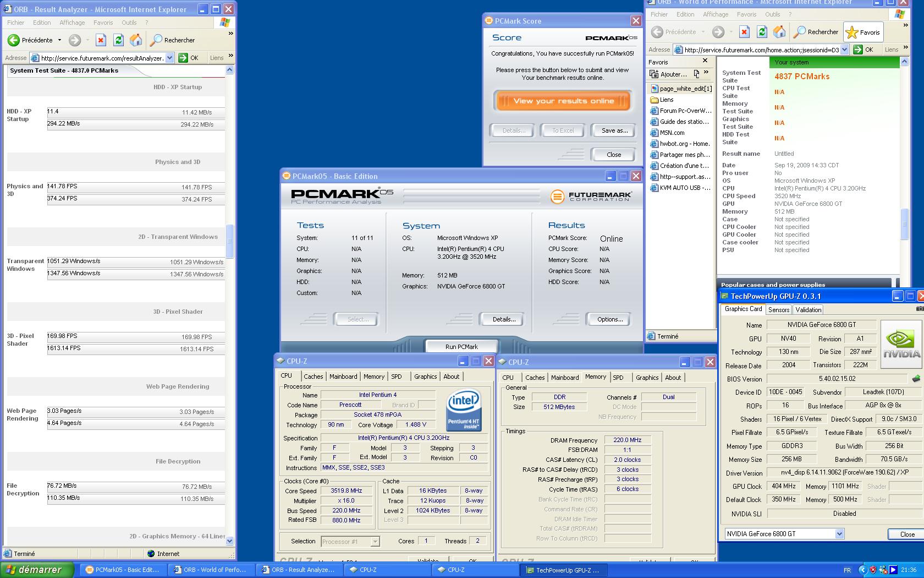Click the Favoris star button in World of Performance window
Viewport: 924px width, 578px height.
863,32
